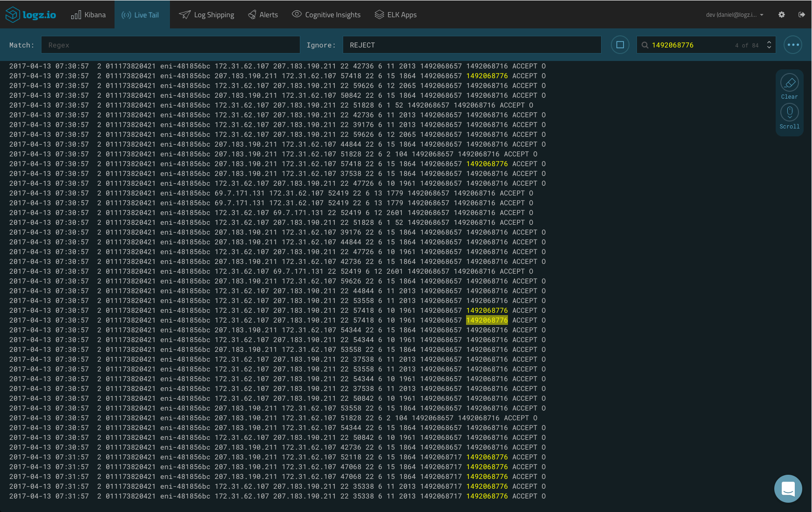Click the selected 1492068776 match in the 57418 6 10 1961 row
This screenshot has width=812, height=512.
[487, 320]
